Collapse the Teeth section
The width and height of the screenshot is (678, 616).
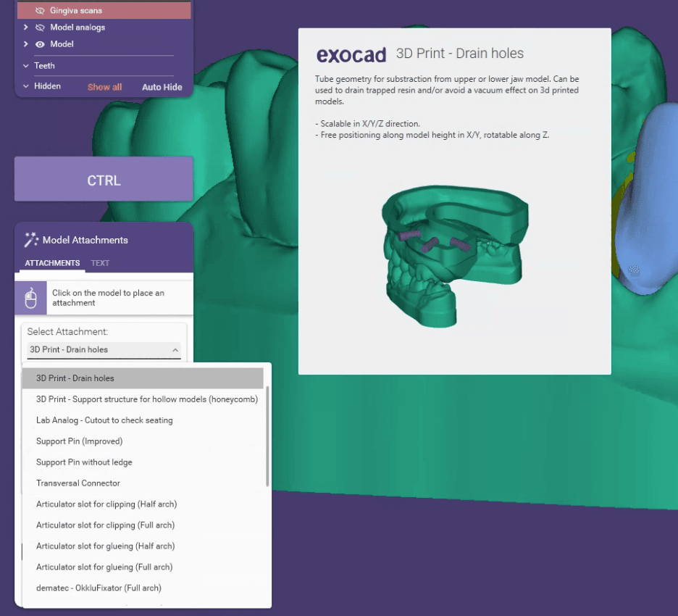click(x=26, y=66)
